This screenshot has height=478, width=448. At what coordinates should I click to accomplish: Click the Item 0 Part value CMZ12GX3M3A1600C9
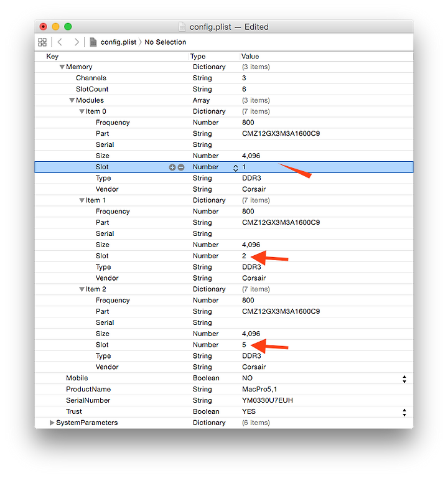(281, 134)
